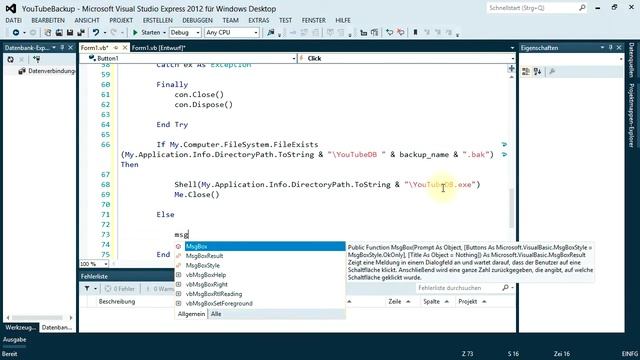Open the BEARBEITEN menu
Screen dimensions: 640x360
(x=48, y=20)
